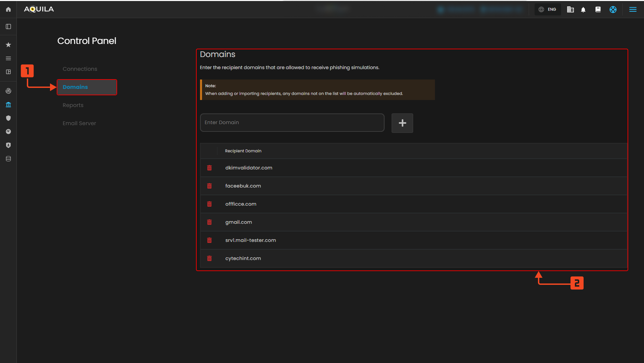Image resolution: width=644 pixels, height=363 pixels.
Task: Click the home icon in the sidebar
Action: point(8,9)
